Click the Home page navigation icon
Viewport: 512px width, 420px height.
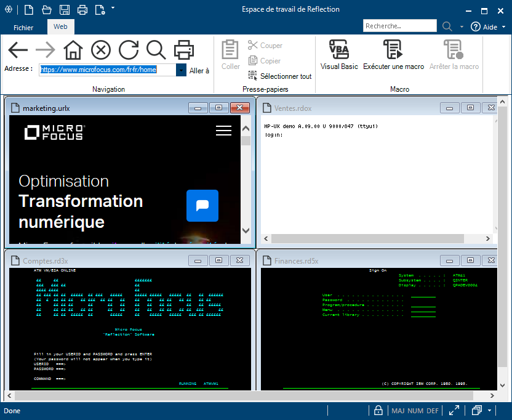point(73,50)
